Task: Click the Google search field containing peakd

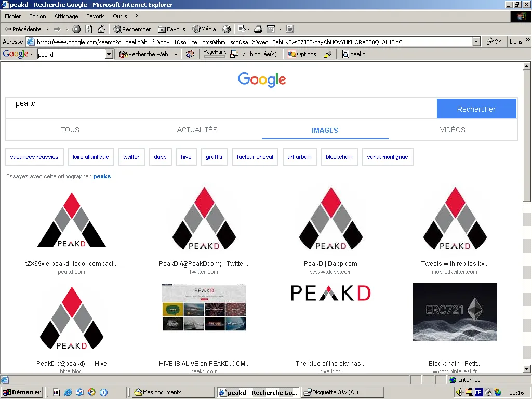Action: (x=221, y=109)
